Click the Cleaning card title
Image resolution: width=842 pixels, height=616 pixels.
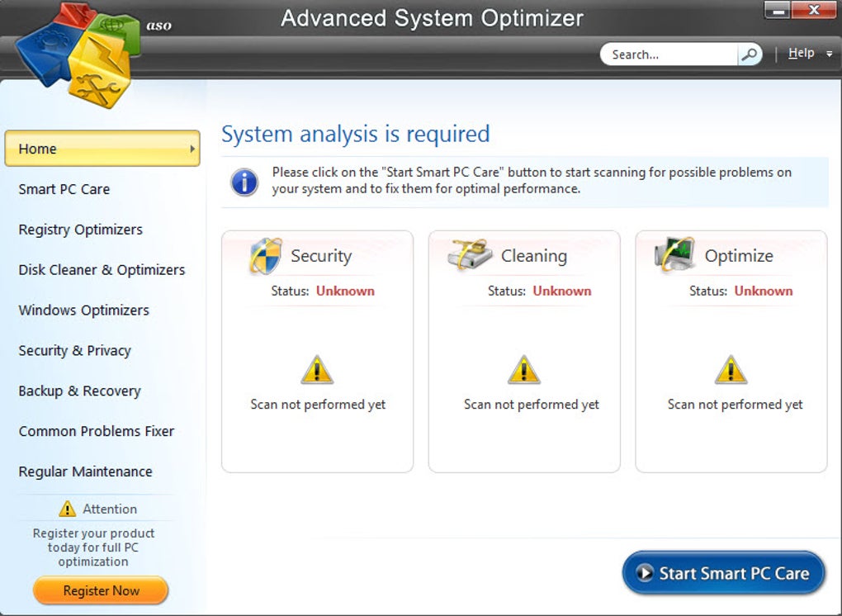click(534, 256)
